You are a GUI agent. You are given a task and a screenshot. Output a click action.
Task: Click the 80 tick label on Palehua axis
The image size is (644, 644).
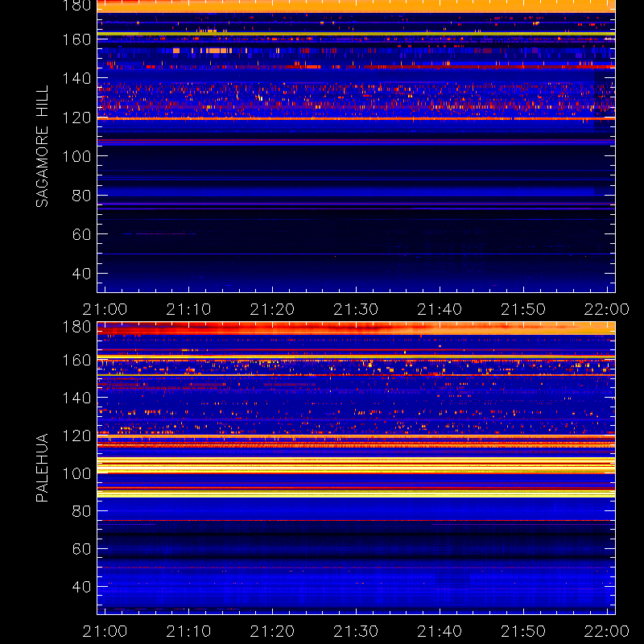pyautogui.click(x=81, y=511)
